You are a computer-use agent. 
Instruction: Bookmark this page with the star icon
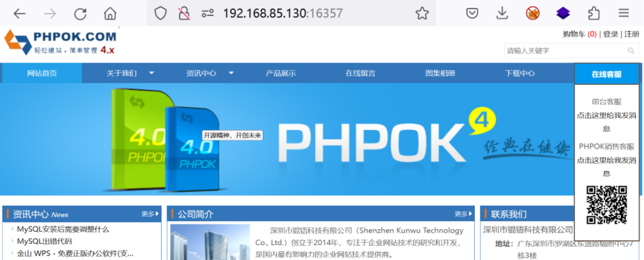point(422,14)
